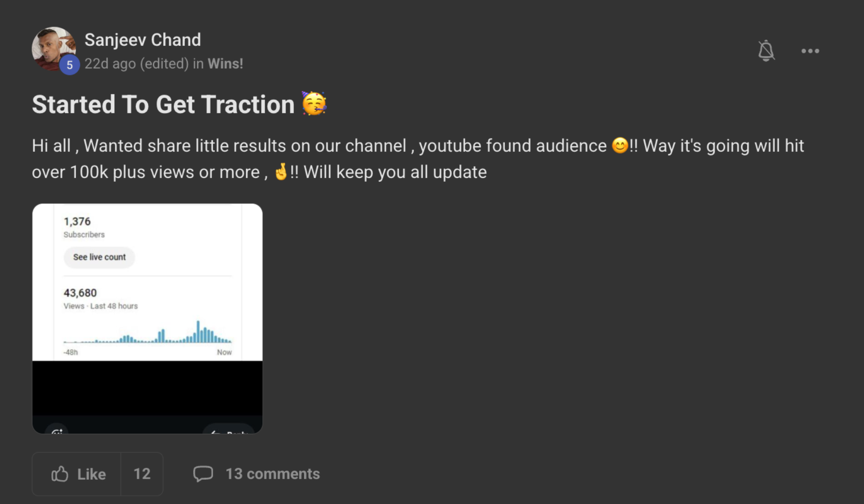
Task: Click the 43,680 views figure
Action: click(x=80, y=293)
